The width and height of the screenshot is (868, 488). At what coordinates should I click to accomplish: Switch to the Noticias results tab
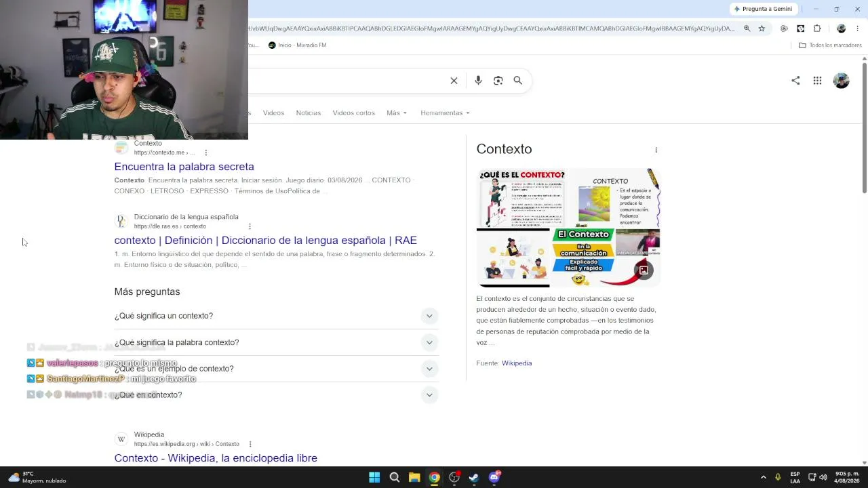[309, 113]
